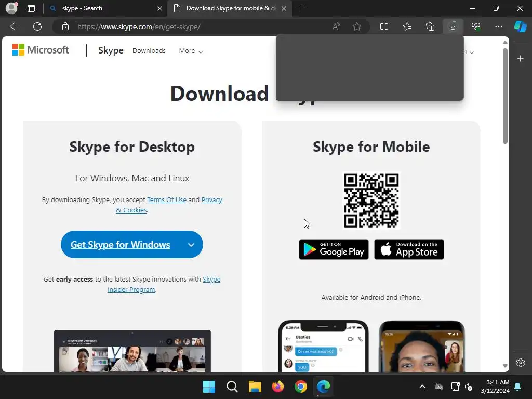532x399 pixels.
Task: Click the scrollbar down arrow
Action: click(x=505, y=366)
